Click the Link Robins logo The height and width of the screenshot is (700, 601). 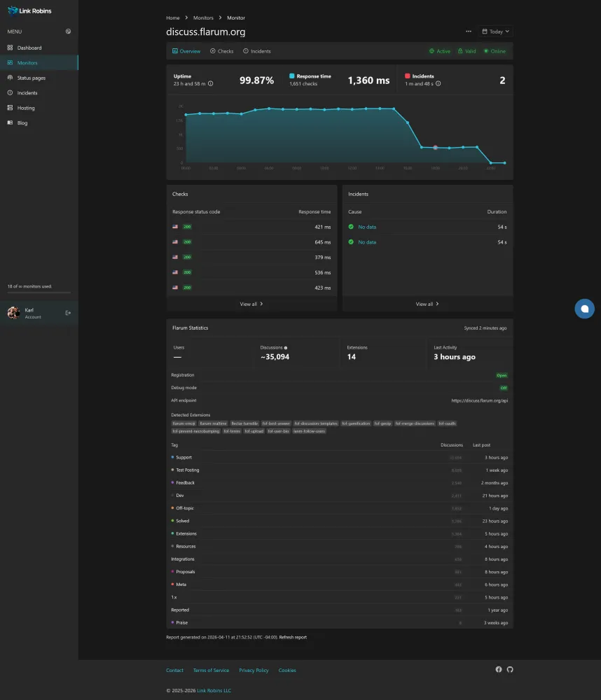(29, 10)
